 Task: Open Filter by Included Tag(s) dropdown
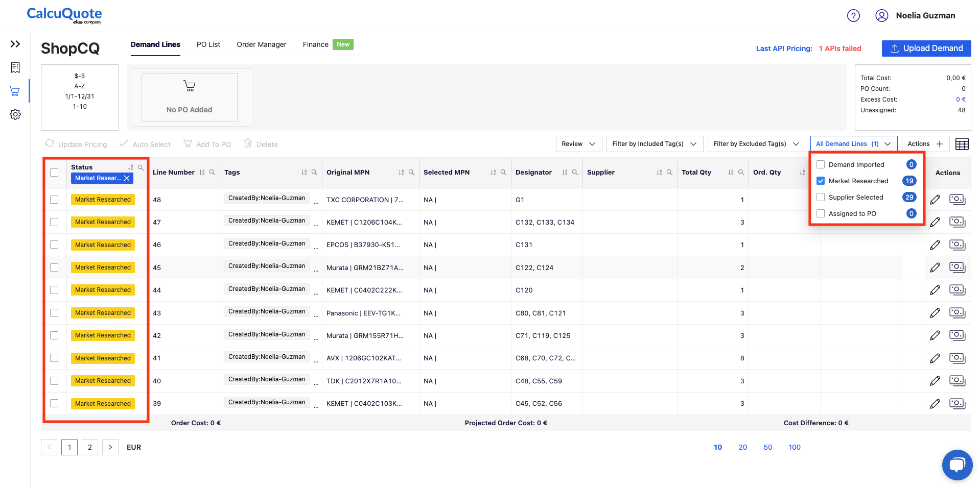coord(655,144)
